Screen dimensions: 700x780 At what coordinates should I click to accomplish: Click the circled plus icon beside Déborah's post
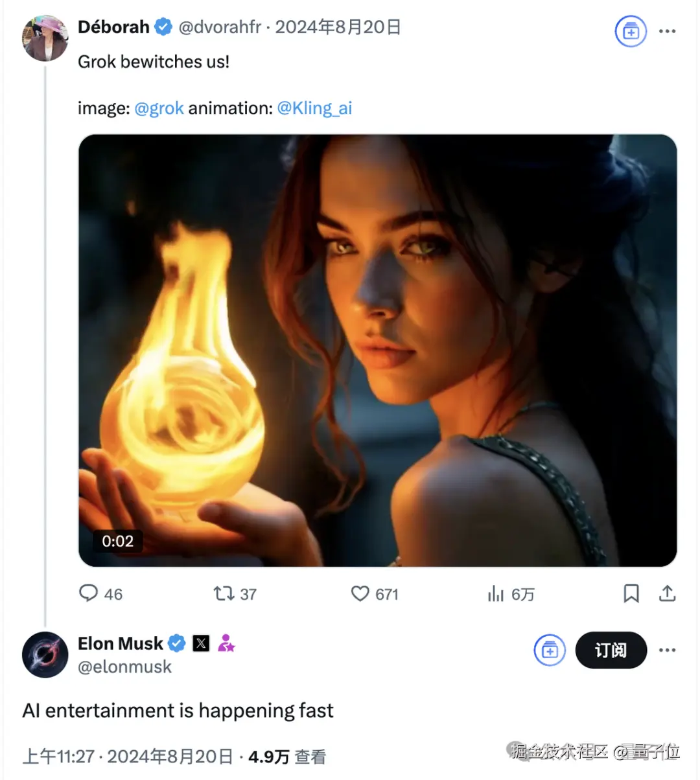(x=631, y=30)
